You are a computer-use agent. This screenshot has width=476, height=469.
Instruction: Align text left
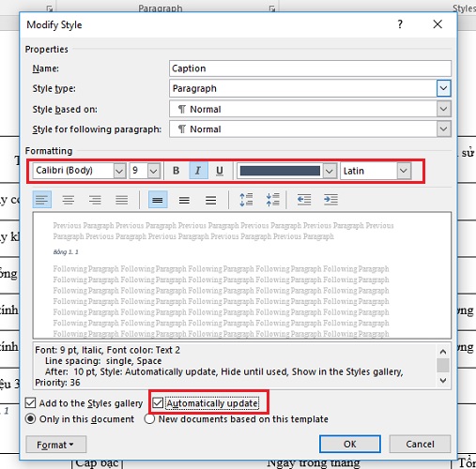(42, 200)
